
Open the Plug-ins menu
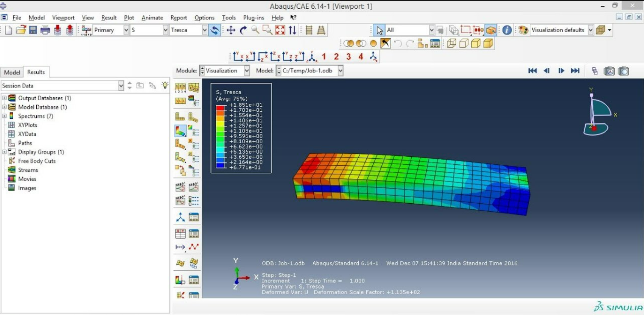(x=254, y=17)
